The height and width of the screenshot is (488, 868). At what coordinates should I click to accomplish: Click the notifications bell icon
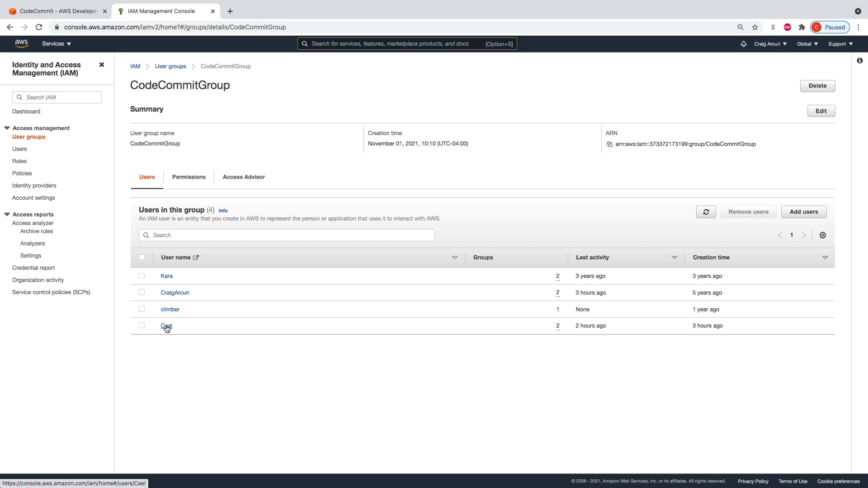point(743,44)
